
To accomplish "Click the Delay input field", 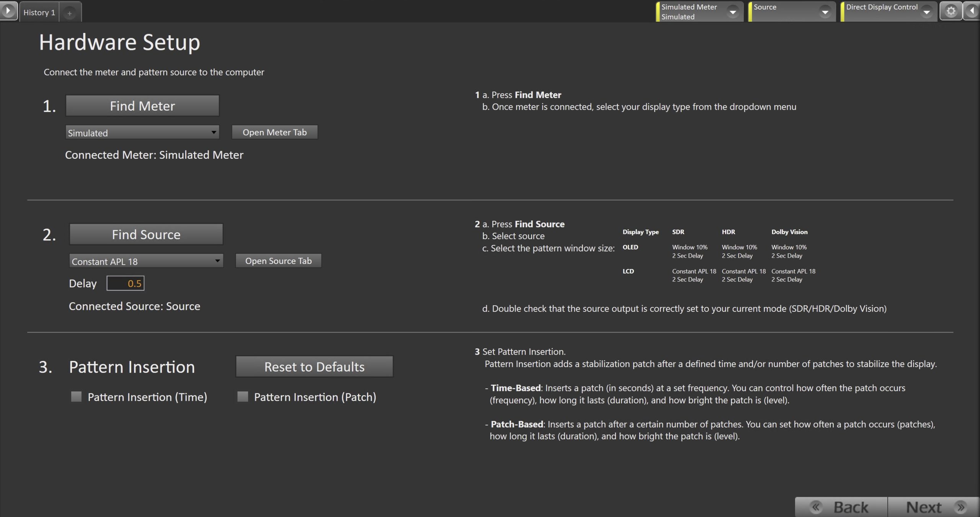I will click(x=126, y=284).
